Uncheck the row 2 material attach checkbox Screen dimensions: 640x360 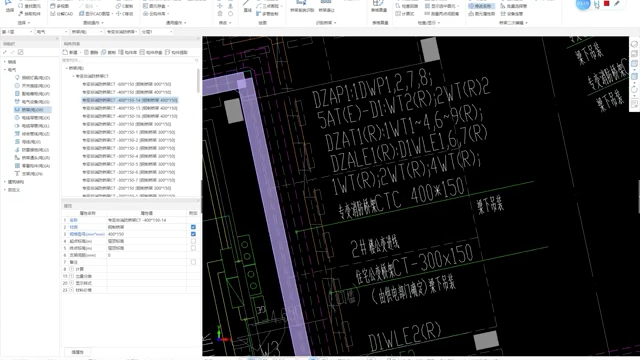point(193,227)
